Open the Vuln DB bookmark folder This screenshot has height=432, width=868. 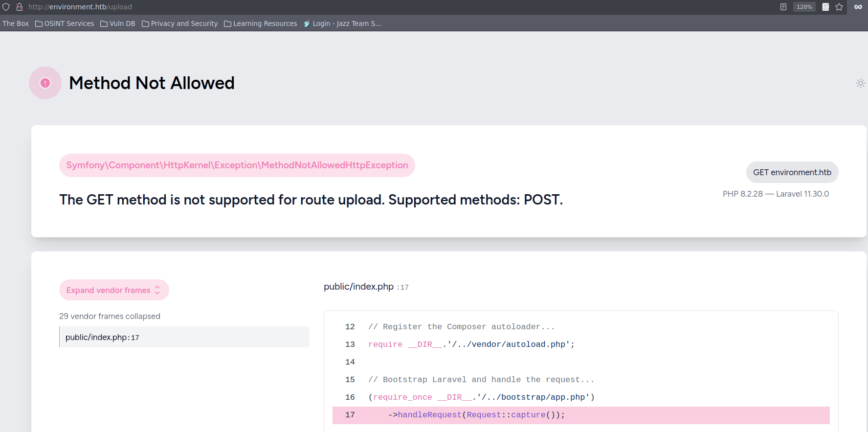point(118,23)
